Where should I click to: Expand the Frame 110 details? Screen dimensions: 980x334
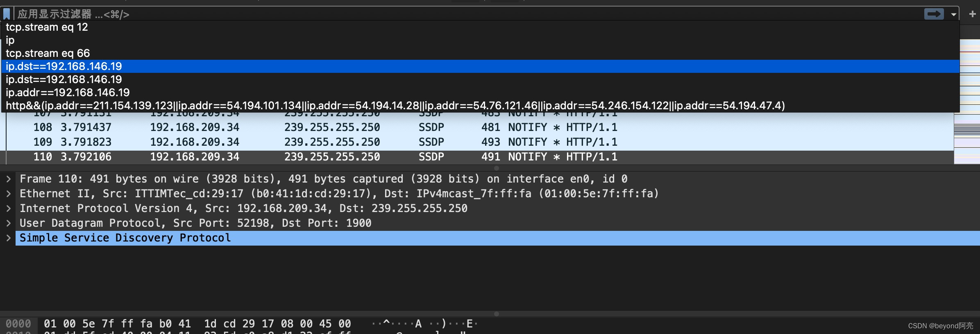coord(8,179)
